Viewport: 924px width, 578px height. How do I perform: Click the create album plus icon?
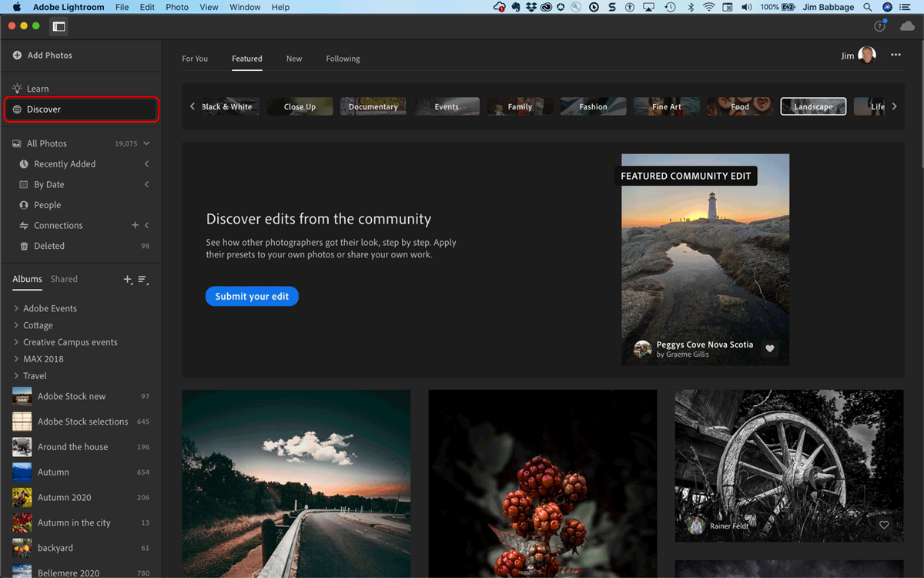click(x=128, y=280)
